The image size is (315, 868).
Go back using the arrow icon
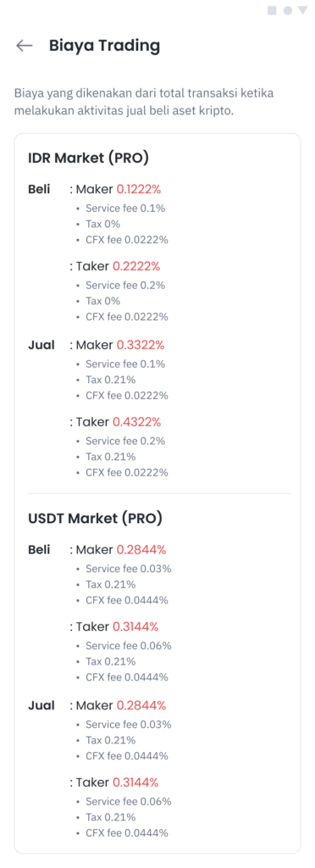tap(25, 46)
